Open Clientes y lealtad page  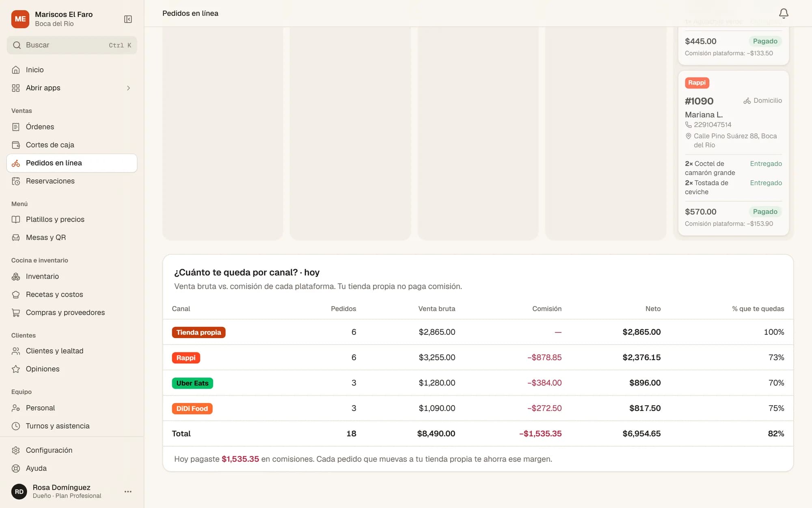click(x=72, y=351)
